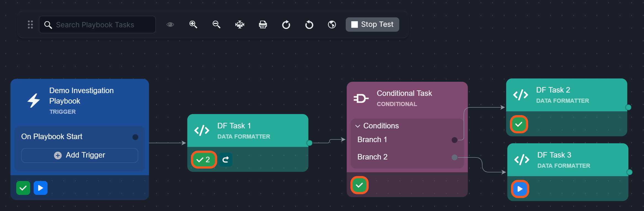
Task: Click the green check on Conditional Task
Action: 359,185
